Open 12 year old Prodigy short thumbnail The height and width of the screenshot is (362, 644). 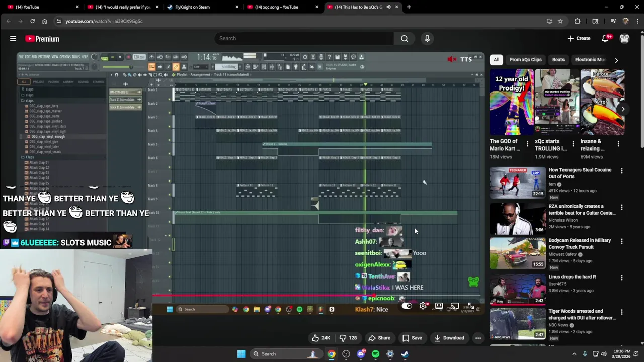point(512,103)
